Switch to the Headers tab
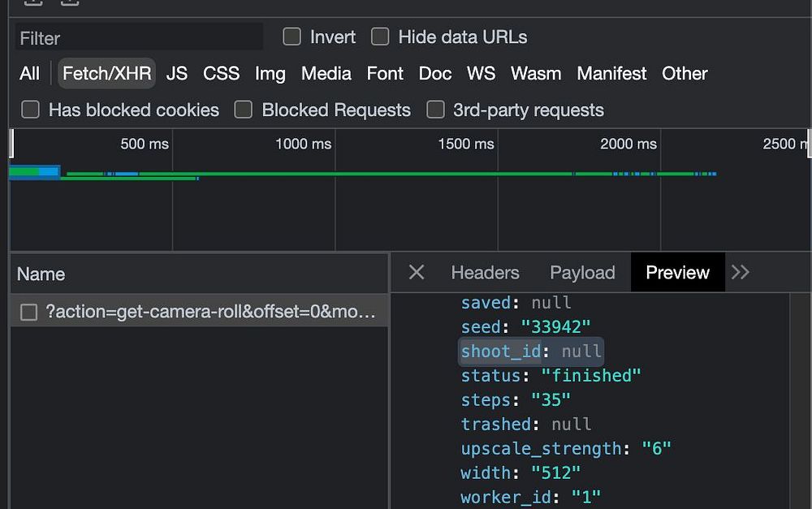 pos(485,273)
